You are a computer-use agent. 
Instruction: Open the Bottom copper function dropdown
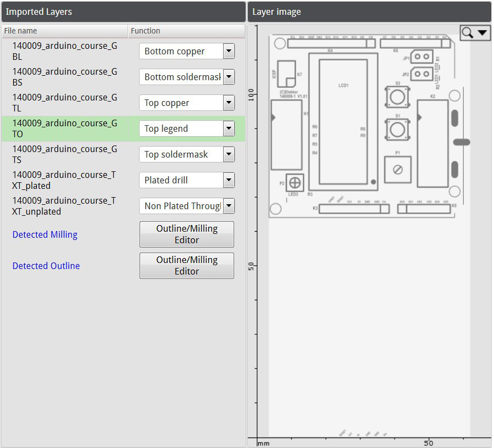tap(229, 51)
